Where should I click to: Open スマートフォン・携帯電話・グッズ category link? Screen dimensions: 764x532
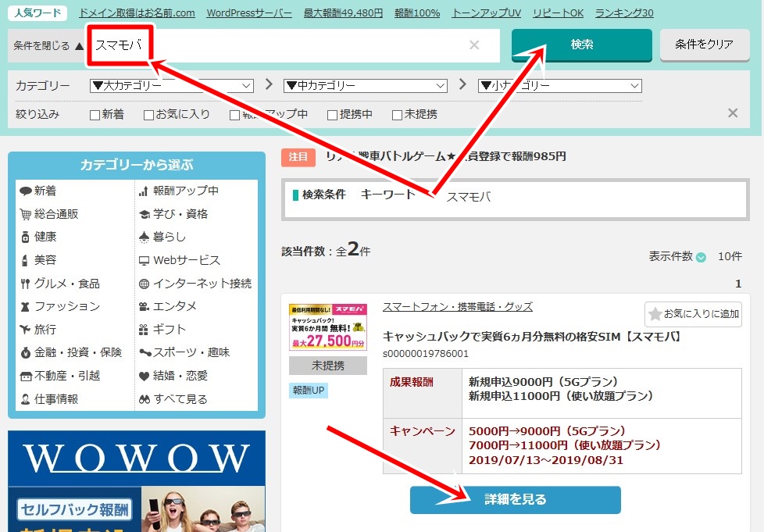click(458, 307)
